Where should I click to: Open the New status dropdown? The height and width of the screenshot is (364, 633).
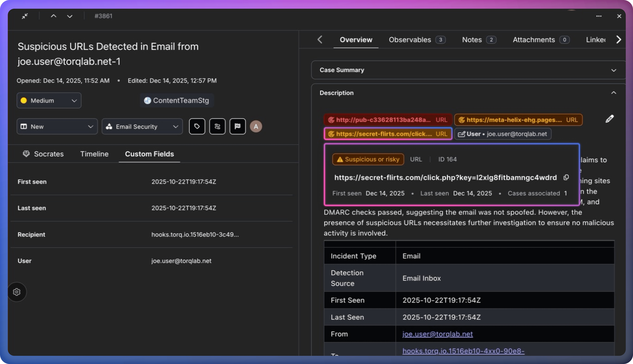pos(57,126)
